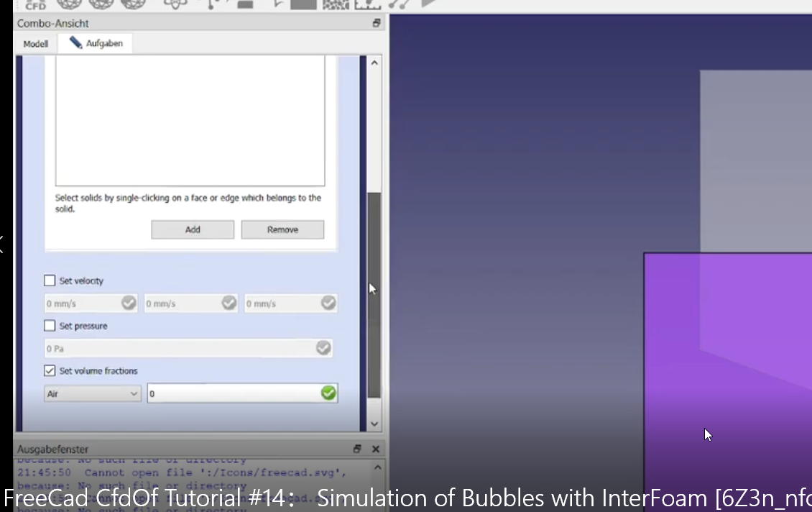Switch to the Modell tab
Screen dimensions: 812x512
point(36,44)
